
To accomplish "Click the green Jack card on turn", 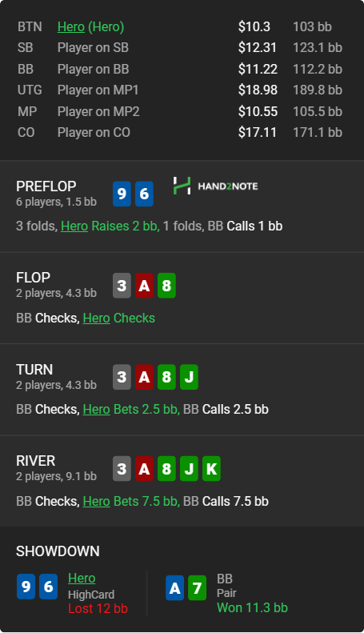I will coord(189,377).
